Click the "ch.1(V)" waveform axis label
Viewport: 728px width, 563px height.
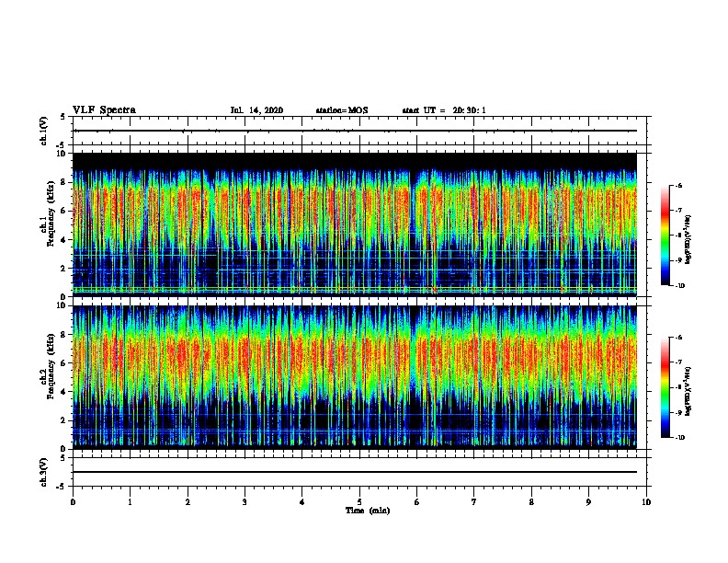tap(44, 131)
